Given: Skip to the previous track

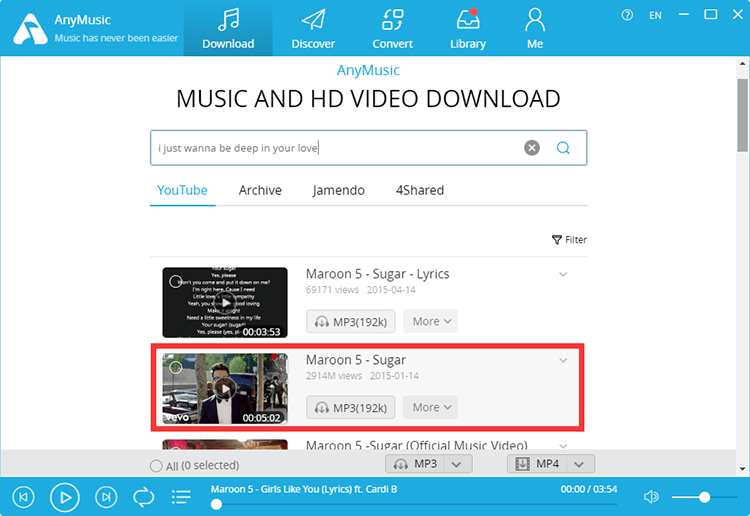Looking at the screenshot, I should pos(23,497).
